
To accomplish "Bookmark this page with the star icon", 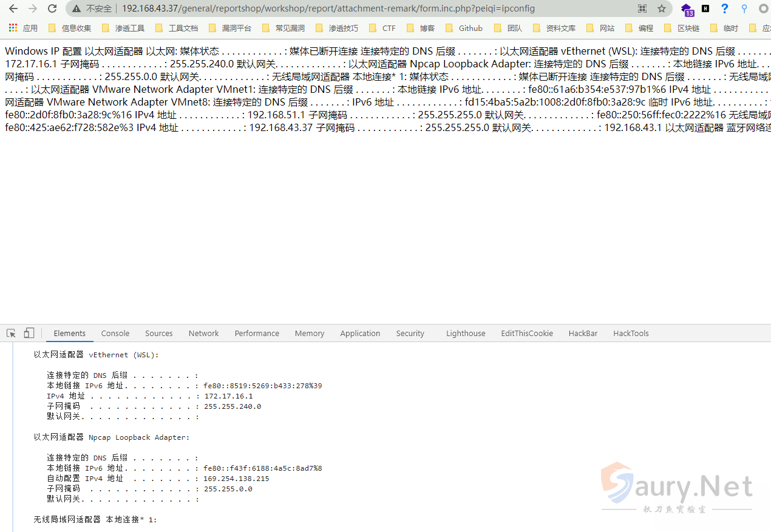I will 662,8.
